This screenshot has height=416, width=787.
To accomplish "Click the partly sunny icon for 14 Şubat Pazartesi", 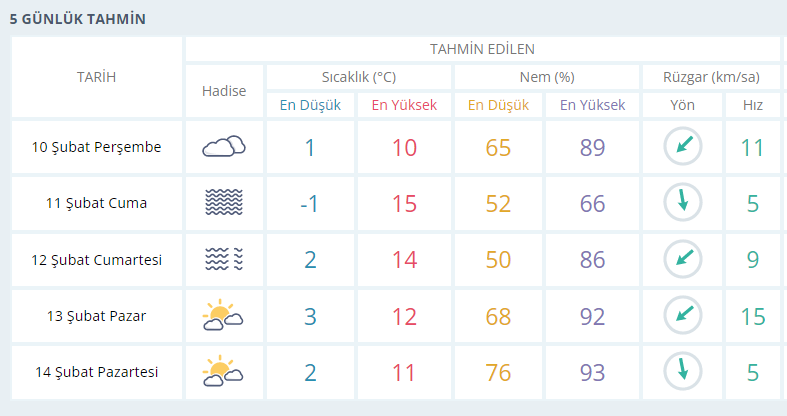I will pyautogui.click(x=223, y=371).
